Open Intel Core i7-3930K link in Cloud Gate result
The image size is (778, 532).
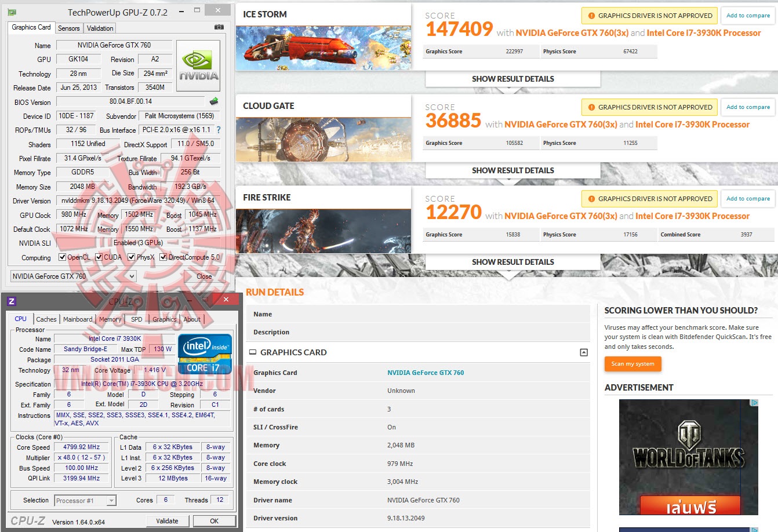(692, 125)
